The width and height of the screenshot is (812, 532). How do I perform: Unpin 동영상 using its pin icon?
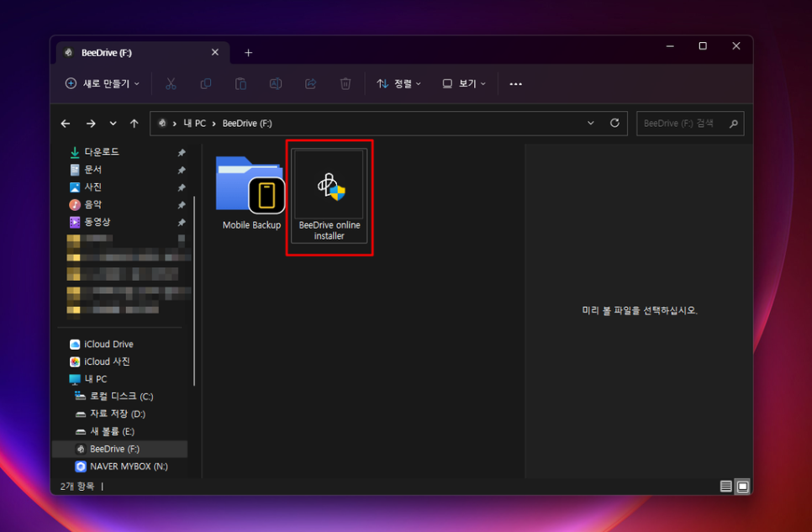[182, 223]
